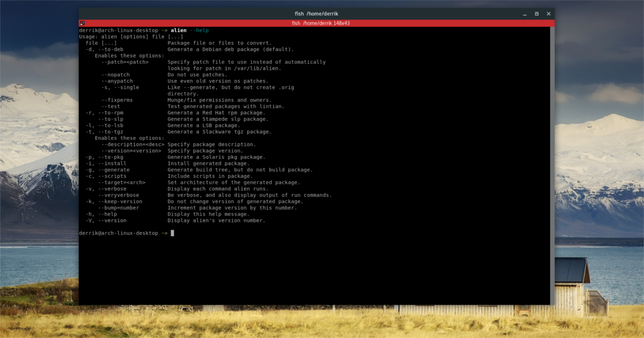644x338 pixels.
Task: Click the '--bump=number' option text
Action: coord(119,207)
